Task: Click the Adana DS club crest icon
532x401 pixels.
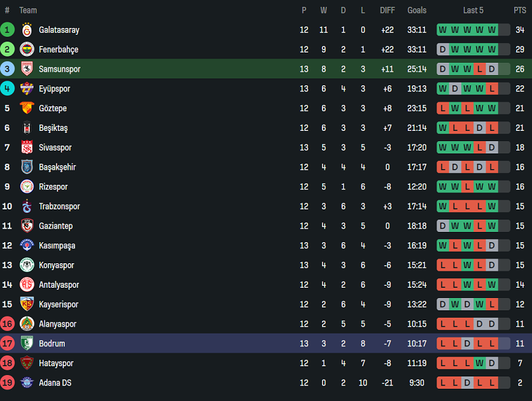Action: click(x=27, y=383)
